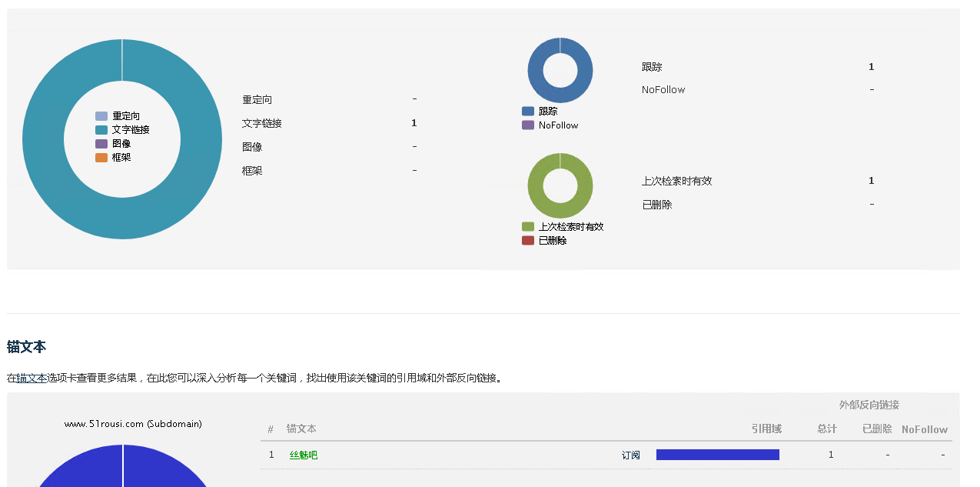Click the purple 图像 legend swatch
Image resolution: width=980 pixels, height=487 pixels.
[x=101, y=144]
